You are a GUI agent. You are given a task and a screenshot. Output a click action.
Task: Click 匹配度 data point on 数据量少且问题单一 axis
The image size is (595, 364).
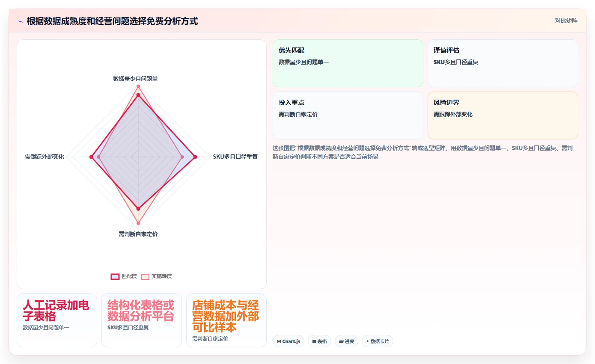tap(138, 96)
